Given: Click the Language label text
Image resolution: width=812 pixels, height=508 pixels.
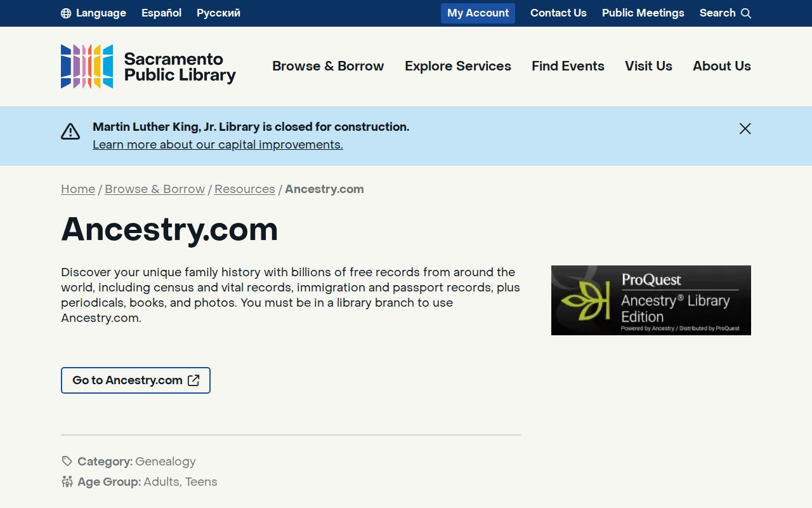Looking at the screenshot, I should click(x=101, y=13).
